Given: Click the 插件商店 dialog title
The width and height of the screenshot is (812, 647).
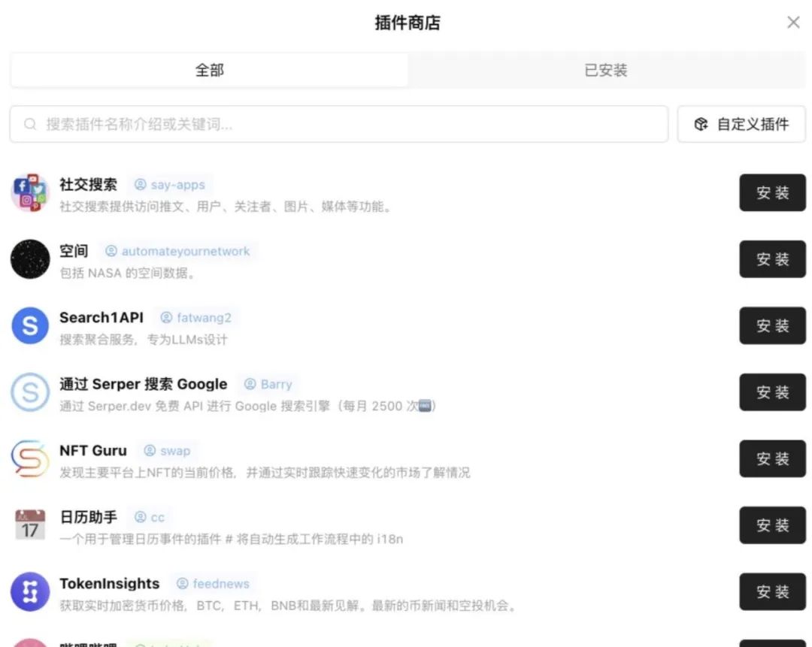Looking at the screenshot, I should tap(407, 23).
